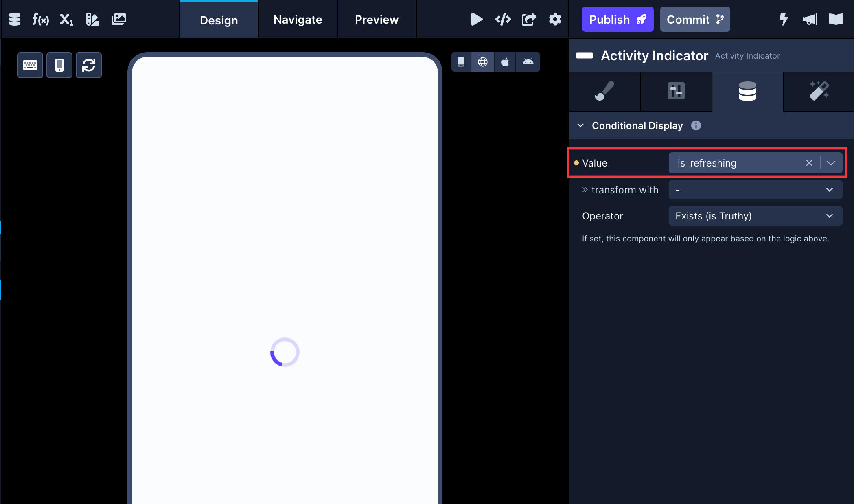Switch preview platform to Android
Viewport: 854px width, 504px height.
click(x=528, y=62)
